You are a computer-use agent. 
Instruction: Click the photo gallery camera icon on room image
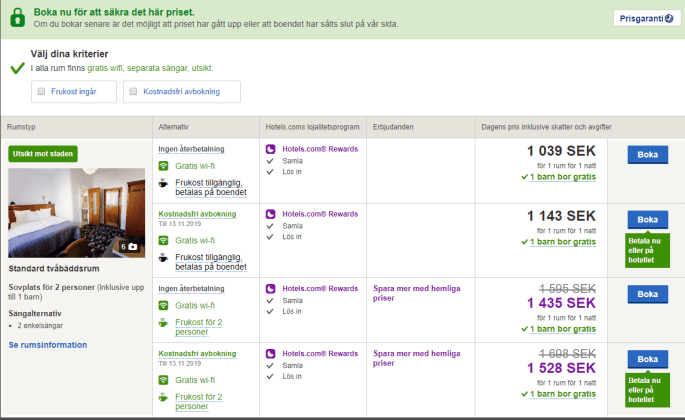pos(133,246)
